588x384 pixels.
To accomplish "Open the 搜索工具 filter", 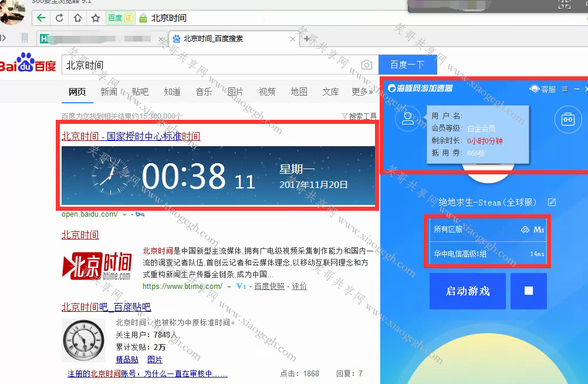I will click(x=359, y=116).
